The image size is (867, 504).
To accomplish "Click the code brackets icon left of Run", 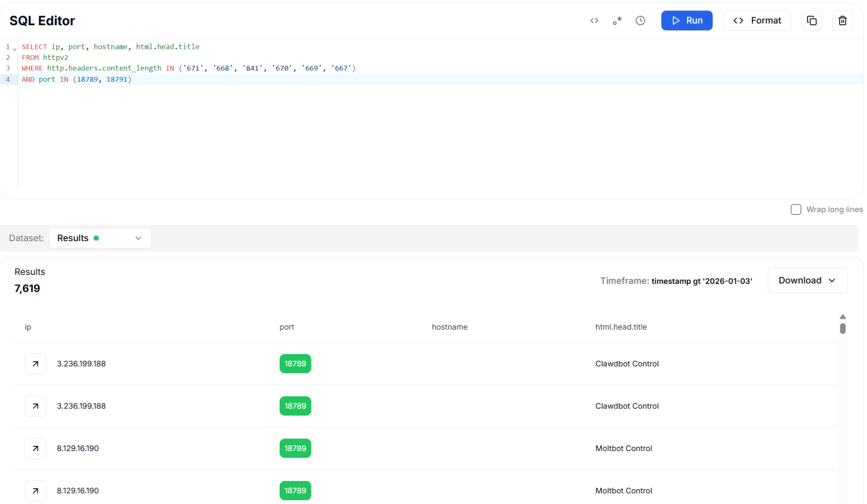I will (594, 20).
